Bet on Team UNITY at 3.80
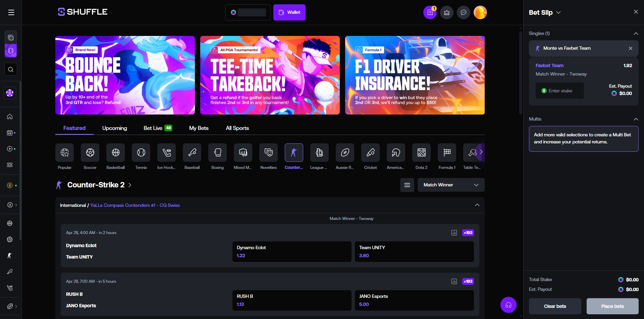 (x=414, y=252)
